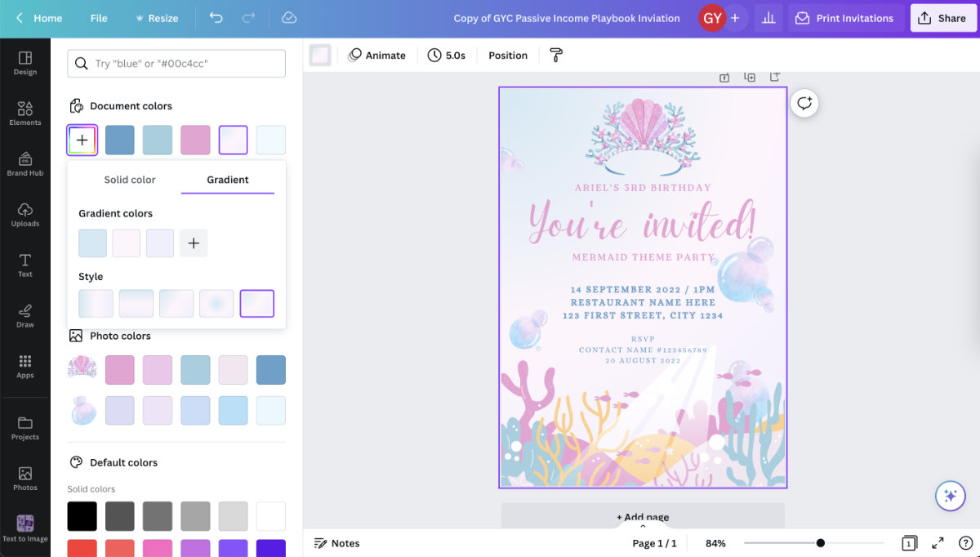Select the first light blue gradient color
The height and width of the screenshot is (557, 980).
tap(92, 243)
